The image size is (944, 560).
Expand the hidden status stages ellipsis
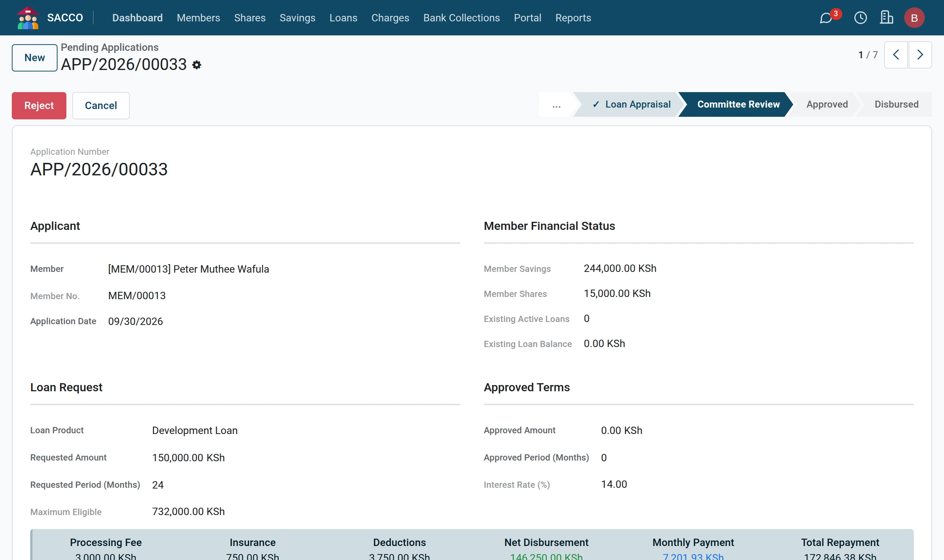click(556, 105)
